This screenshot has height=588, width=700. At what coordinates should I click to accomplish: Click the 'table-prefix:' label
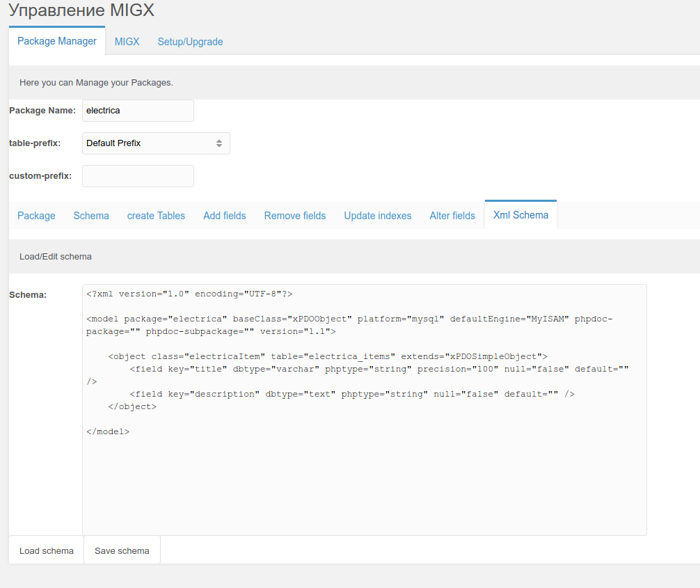(x=35, y=143)
